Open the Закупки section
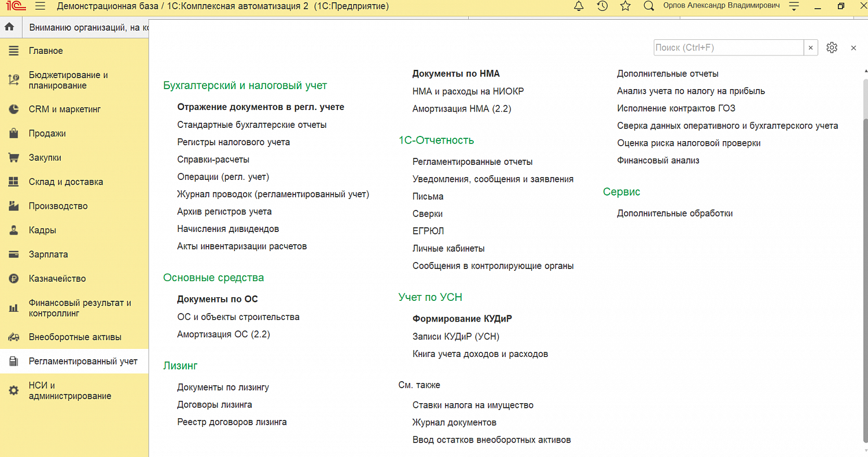 [x=74, y=158]
